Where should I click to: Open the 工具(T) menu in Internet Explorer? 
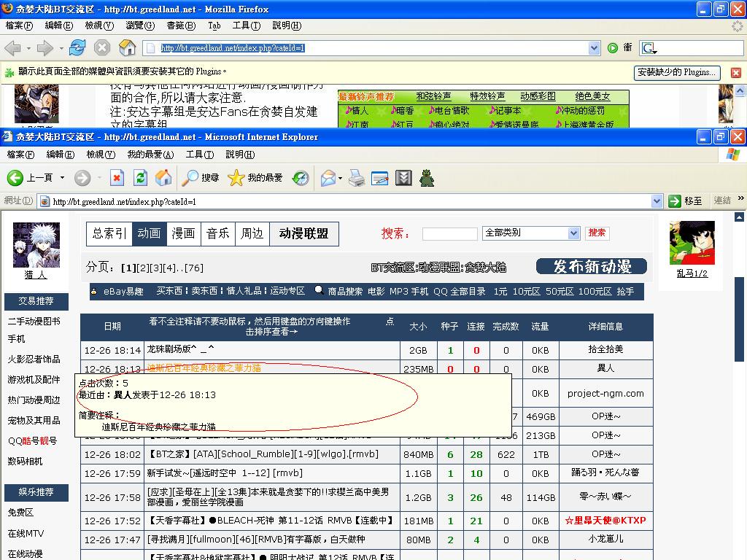tap(199, 155)
